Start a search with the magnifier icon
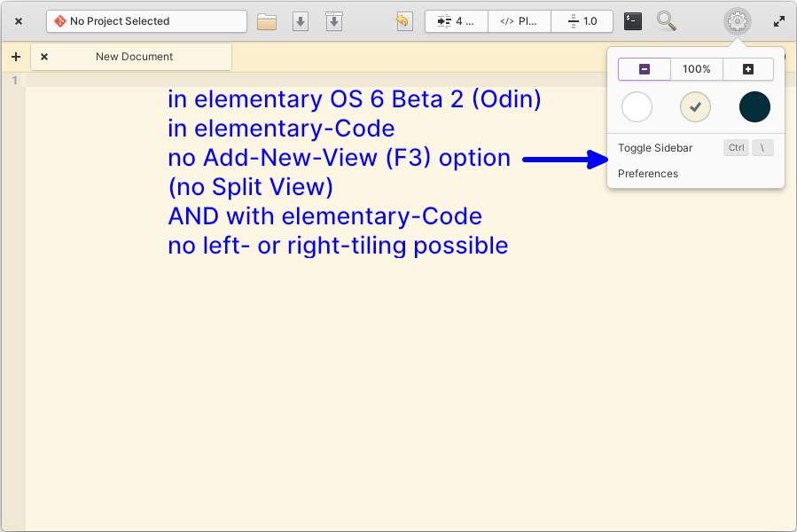Viewport: 797px width, 532px height. [666, 20]
